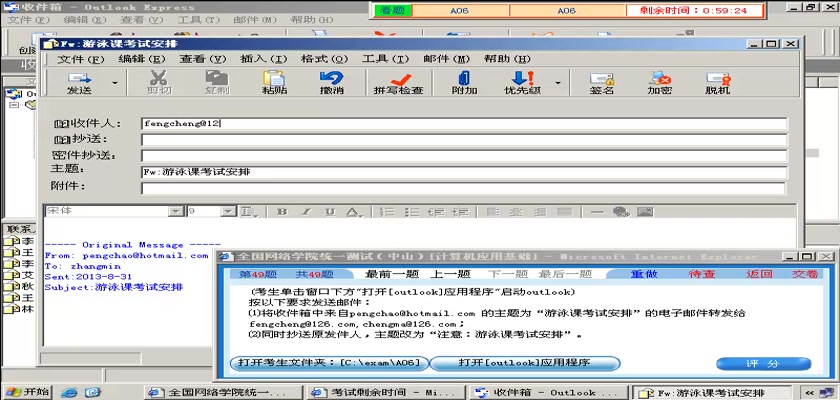
Task: Click the 最前一题 (first question) link
Action: tap(392, 274)
